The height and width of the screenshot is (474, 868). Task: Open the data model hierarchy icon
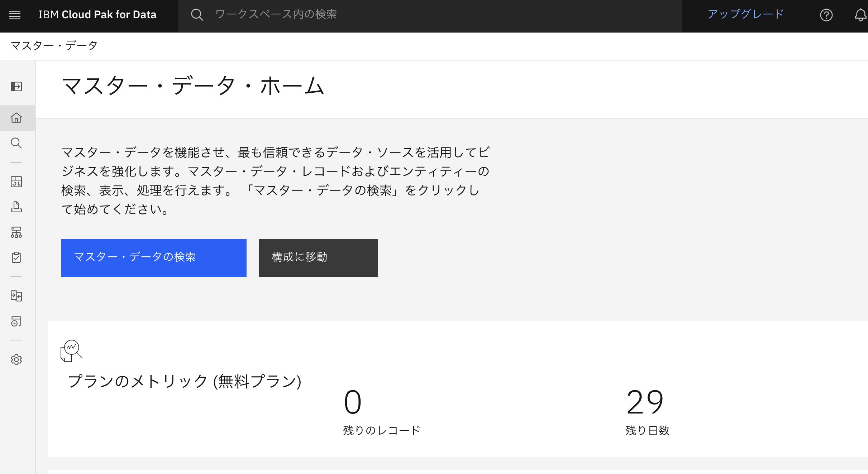coord(16,232)
